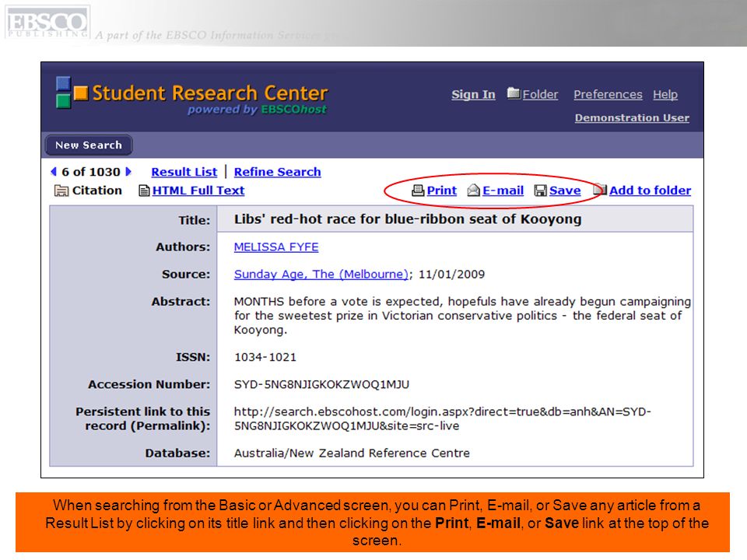The width and height of the screenshot is (747, 560).
Task: Click the Print link
Action: [442, 191]
